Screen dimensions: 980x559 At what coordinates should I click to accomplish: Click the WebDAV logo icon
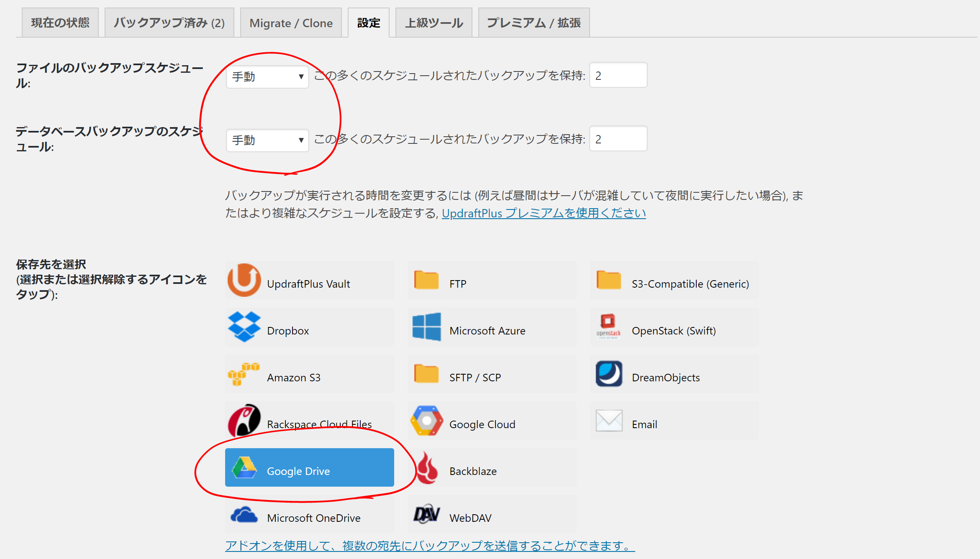pos(426,514)
